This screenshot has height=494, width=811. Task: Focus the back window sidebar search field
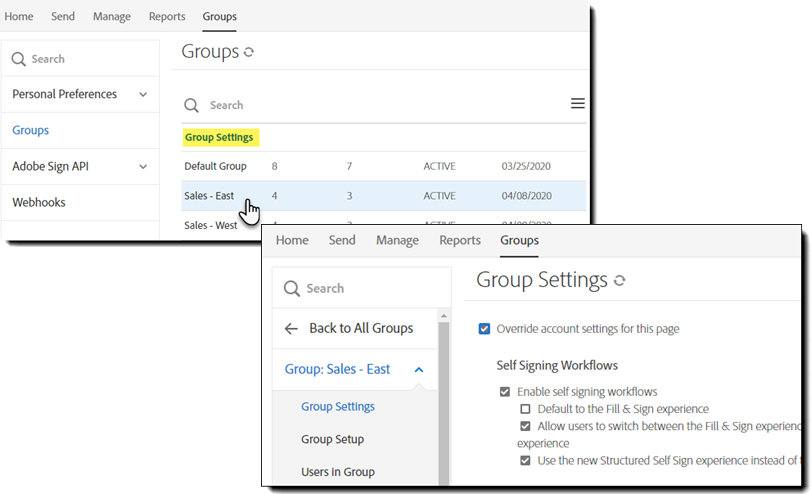(x=80, y=59)
